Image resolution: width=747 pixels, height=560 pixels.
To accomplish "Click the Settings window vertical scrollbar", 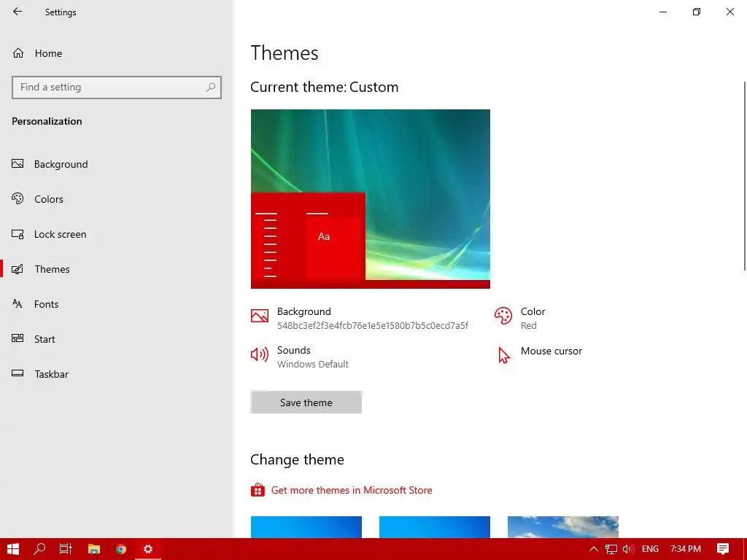I will click(745, 176).
